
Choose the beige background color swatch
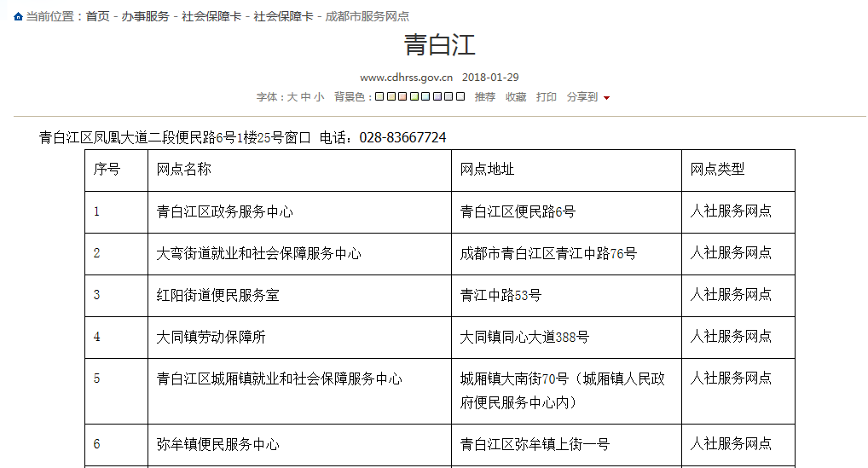pyautogui.click(x=391, y=96)
